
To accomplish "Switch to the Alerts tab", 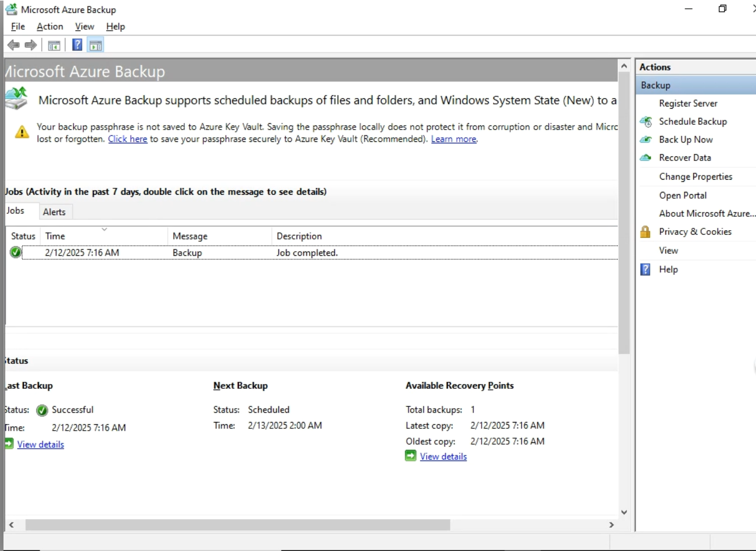I will click(x=54, y=212).
